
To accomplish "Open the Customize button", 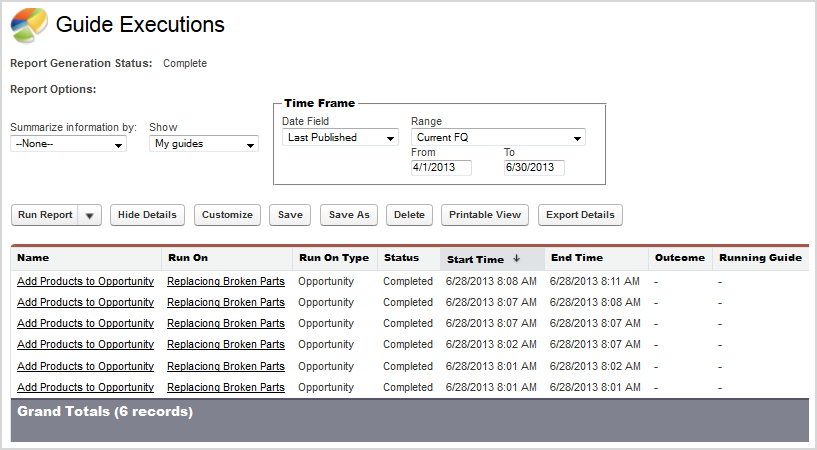I will tap(227, 215).
